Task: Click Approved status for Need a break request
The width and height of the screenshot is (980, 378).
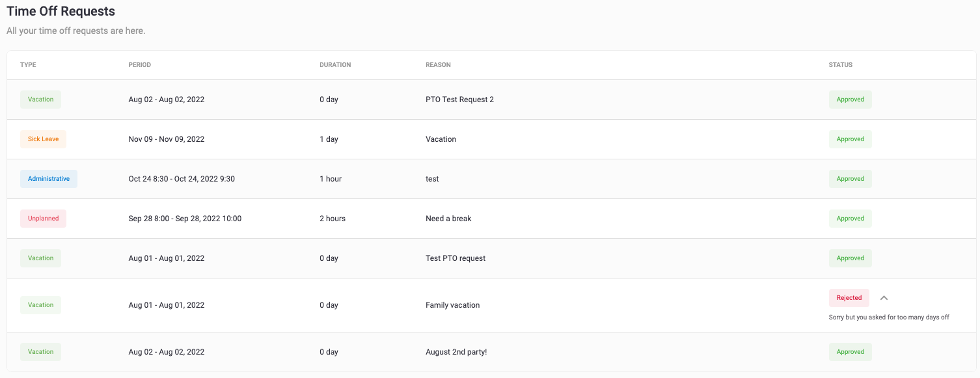Action: (850, 219)
